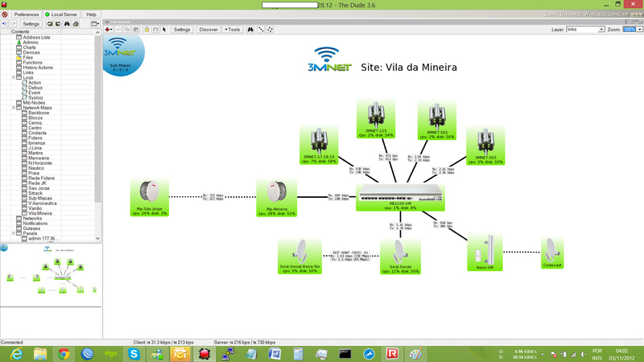Click the paste icon in map toolbar
Viewport: 644px width, 362px height.
coord(136,30)
